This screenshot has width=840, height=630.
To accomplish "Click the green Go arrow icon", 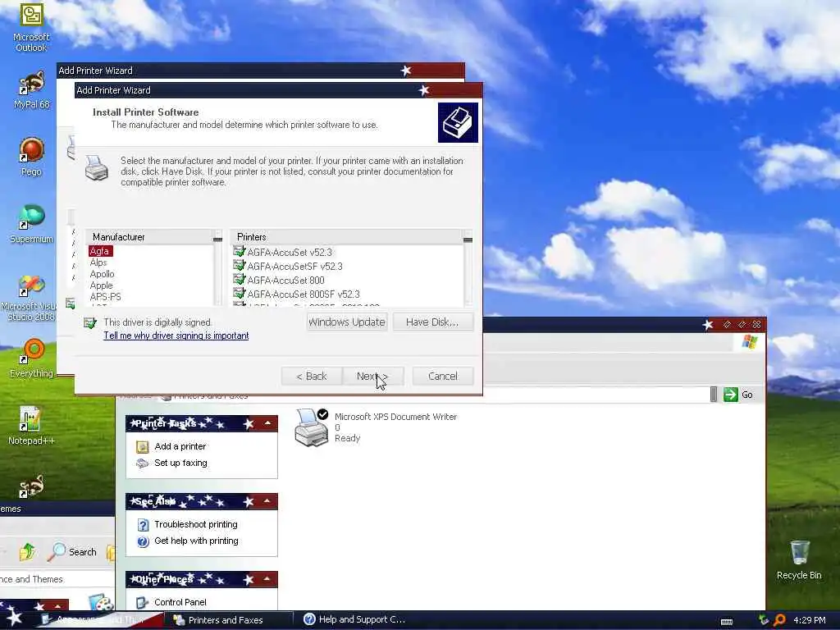I will pos(731,395).
